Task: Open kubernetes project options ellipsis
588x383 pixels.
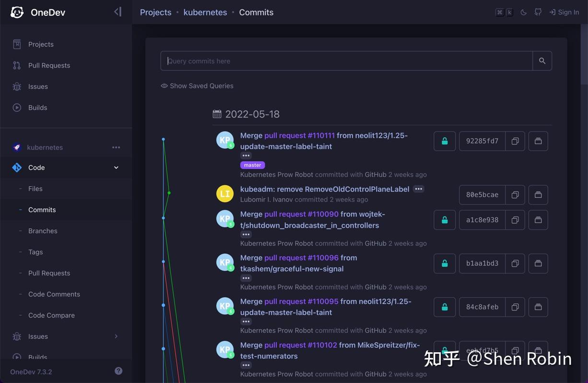Action: [x=116, y=147]
